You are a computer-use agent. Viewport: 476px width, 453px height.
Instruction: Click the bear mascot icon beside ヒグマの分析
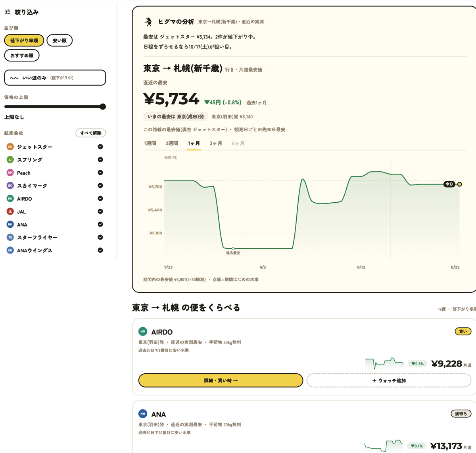point(148,21)
